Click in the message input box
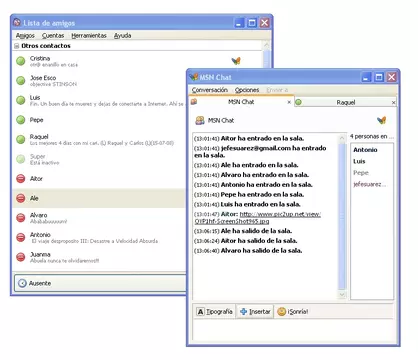The image size is (418, 360). pos(293,330)
